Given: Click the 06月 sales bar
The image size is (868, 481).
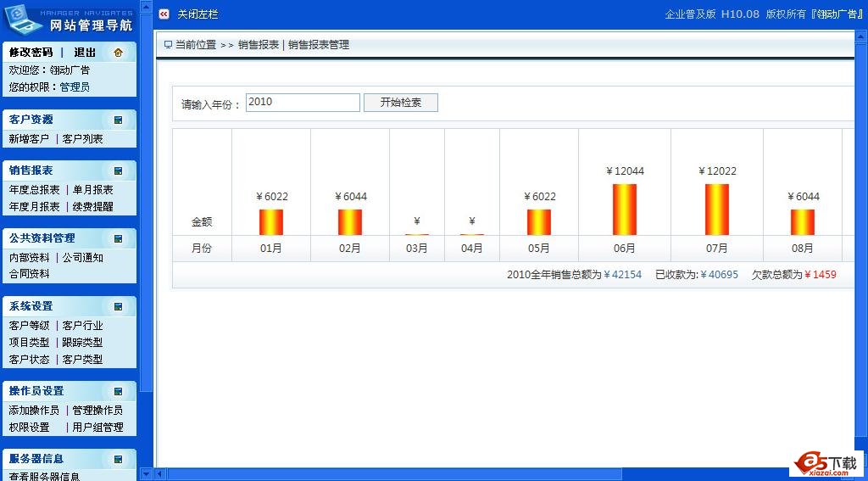Looking at the screenshot, I should point(624,210).
